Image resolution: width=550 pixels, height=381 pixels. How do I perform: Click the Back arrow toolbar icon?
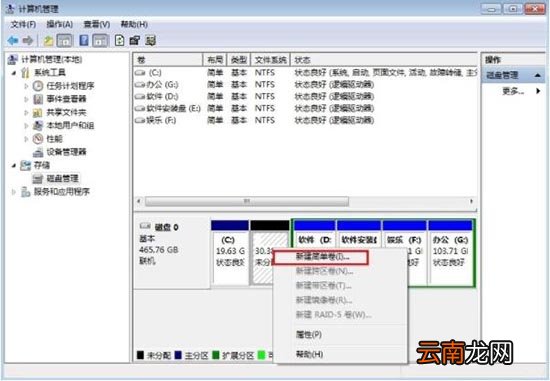[x=13, y=41]
